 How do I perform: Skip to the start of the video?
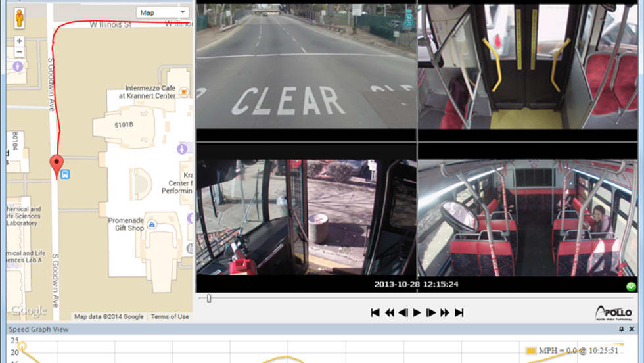pos(375,313)
